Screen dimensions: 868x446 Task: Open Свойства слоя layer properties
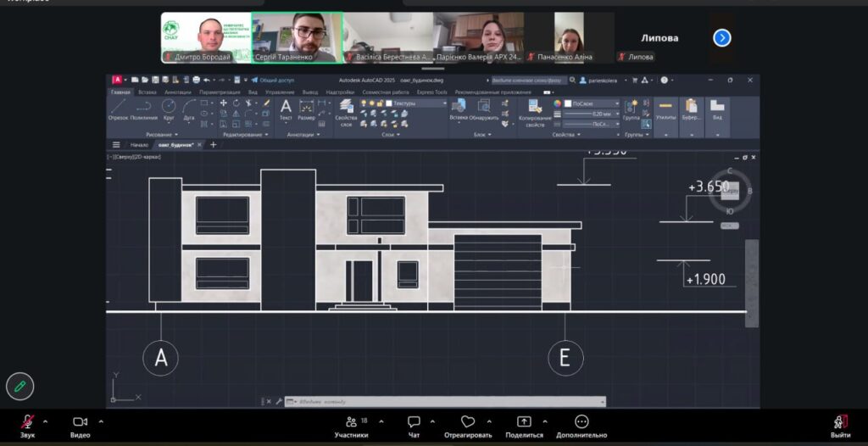[x=346, y=110]
